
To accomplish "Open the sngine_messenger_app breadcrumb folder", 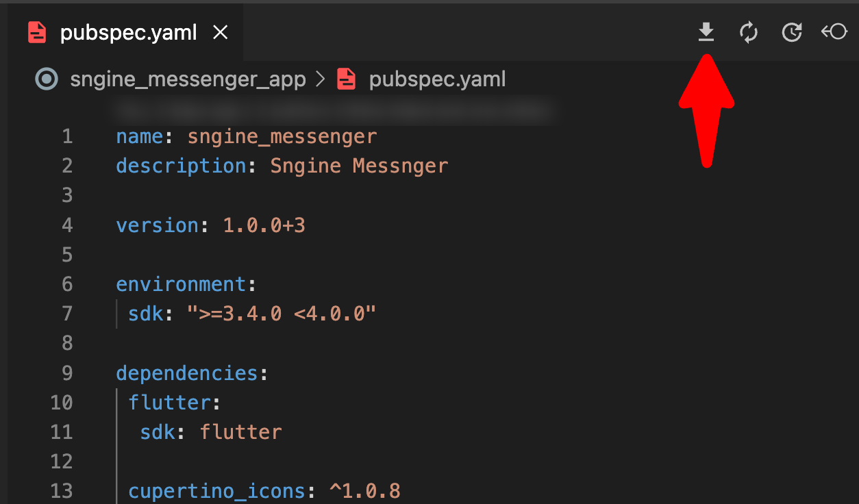I will 188,79.
